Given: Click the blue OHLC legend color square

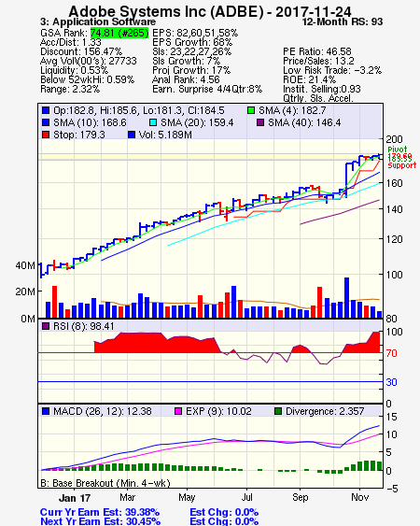Looking at the screenshot, I should pos(46,110).
